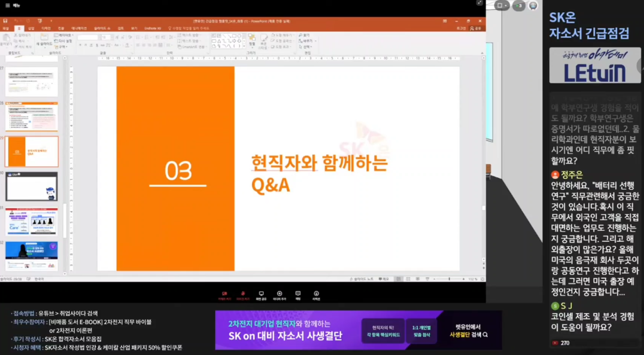Select slide 30 thumbnail with dark border
The height and width of the screenshot is (355, 644).
click(x=32, y=186)
